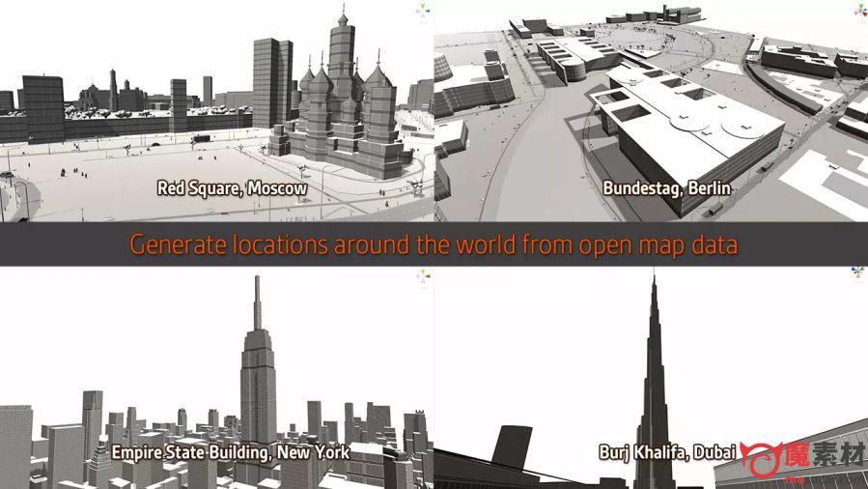Click the 'Bundestag, Berlin' caption
The width and height of the screenshot is (868, 489).
pyautogui.click(x=666, y=188)
